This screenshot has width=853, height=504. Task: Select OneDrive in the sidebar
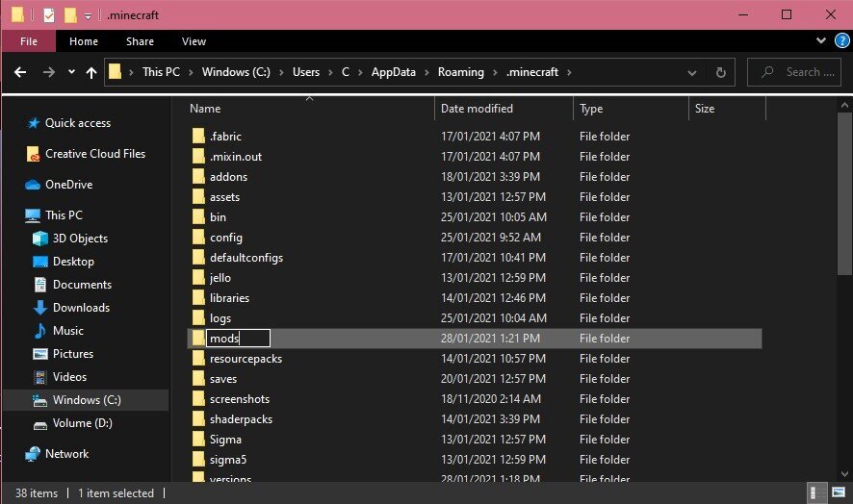pos(68,185)
